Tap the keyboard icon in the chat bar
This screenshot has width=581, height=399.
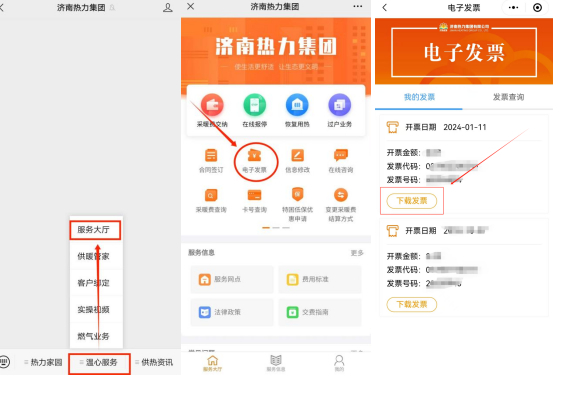4,362
